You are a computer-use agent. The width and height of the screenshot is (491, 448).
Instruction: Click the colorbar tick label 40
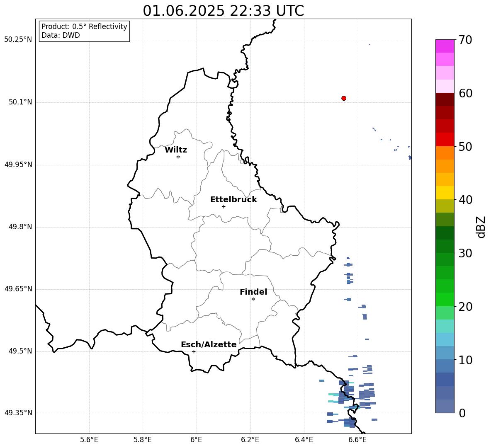(x=465, y=200)
